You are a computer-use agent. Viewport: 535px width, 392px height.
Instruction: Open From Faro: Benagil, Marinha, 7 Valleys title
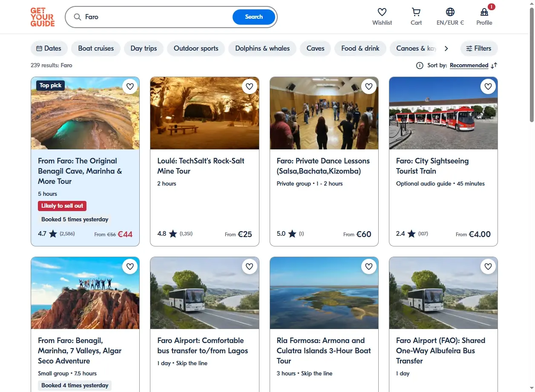point(80,351)
